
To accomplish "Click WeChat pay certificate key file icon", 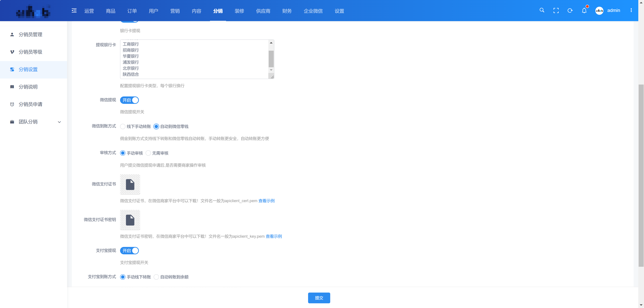I will 130,220.
